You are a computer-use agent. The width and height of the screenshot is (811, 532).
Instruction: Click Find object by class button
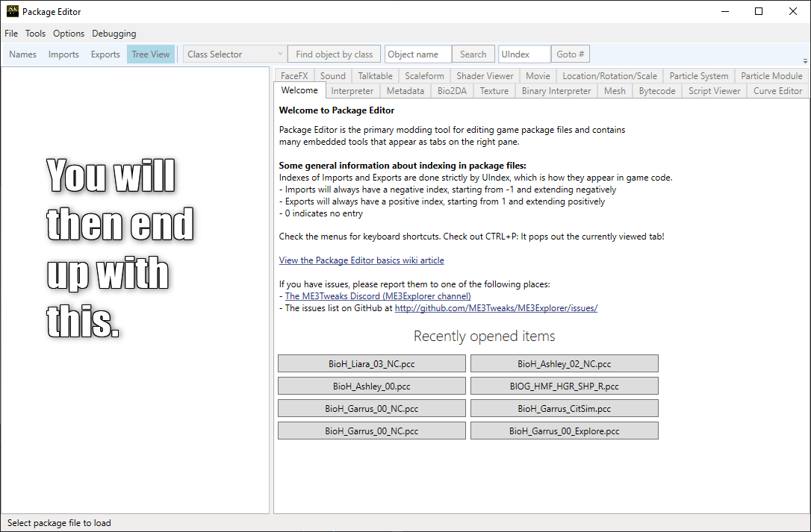334,54
